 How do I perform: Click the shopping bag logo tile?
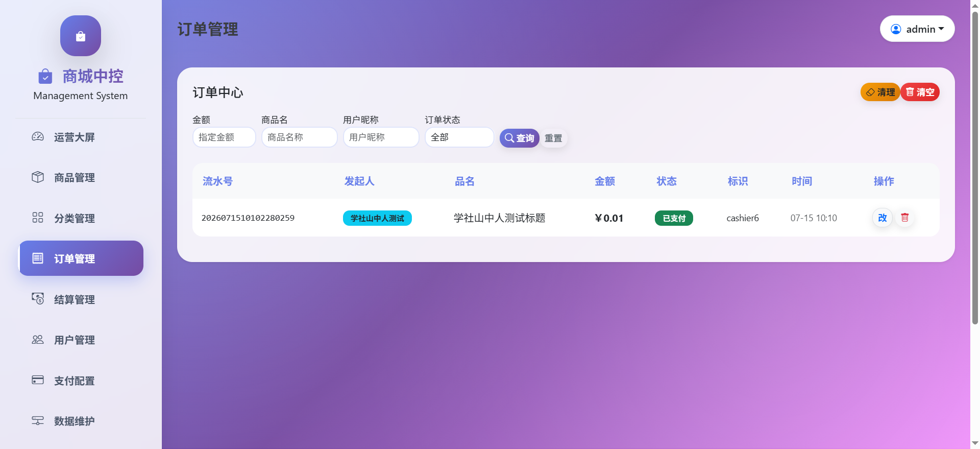[x=81, y=36]
